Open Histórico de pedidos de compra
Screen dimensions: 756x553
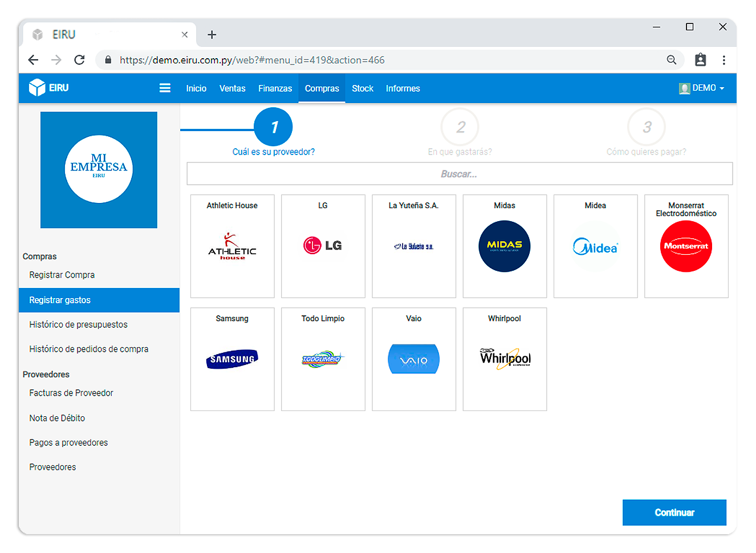[89, 349]
